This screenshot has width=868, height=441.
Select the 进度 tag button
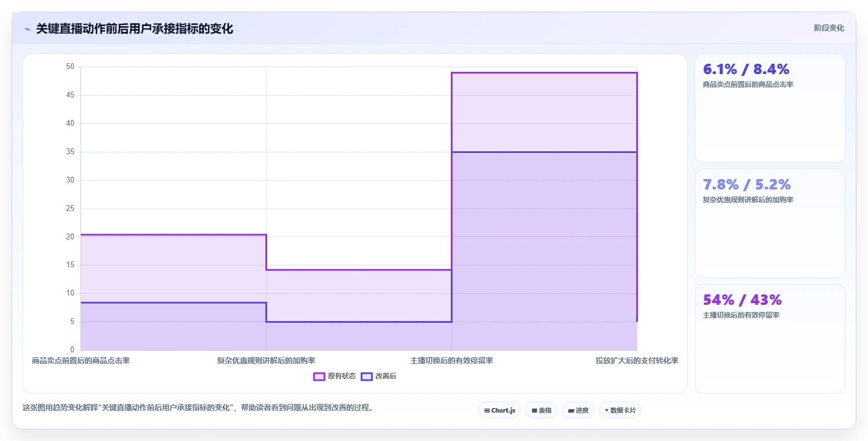pyautogui.click(x=578, y=410)
